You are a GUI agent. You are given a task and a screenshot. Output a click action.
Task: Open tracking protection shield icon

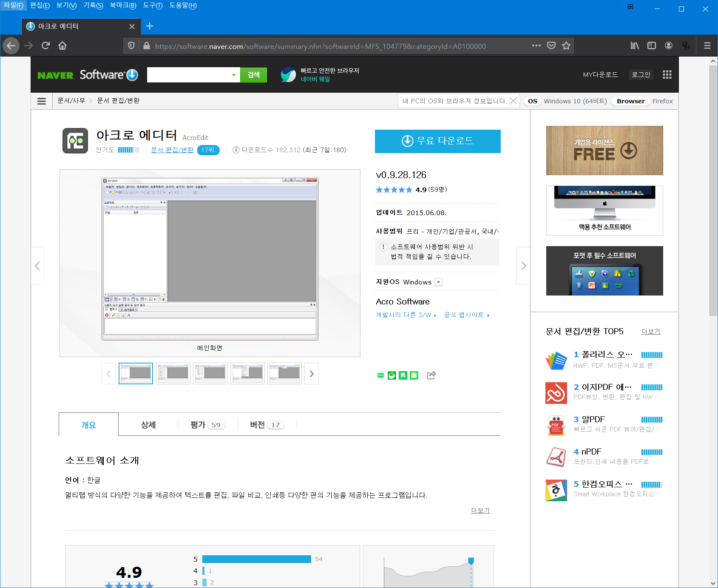[131, 46]
